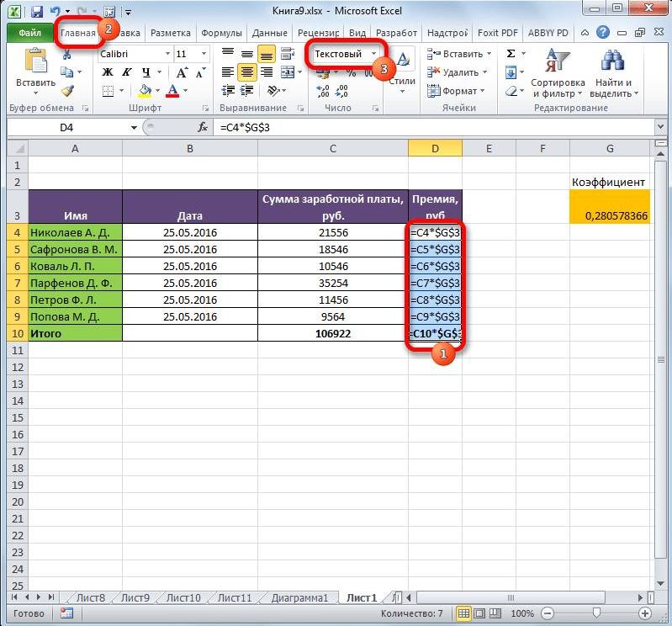The width and height of the screenshot is (672, 626).
Task: Apply red font color A
Action: 172,91
